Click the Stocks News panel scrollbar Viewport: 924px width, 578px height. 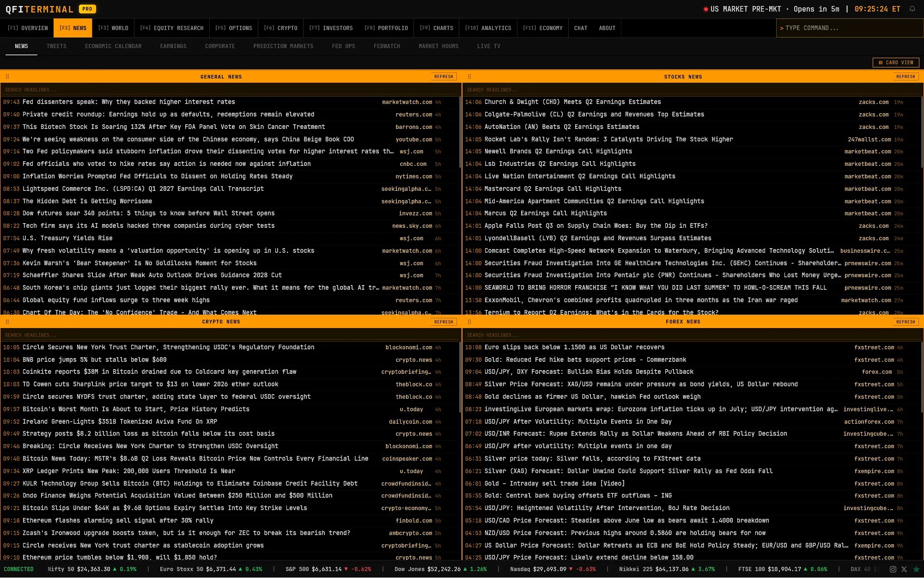(922, 132)
